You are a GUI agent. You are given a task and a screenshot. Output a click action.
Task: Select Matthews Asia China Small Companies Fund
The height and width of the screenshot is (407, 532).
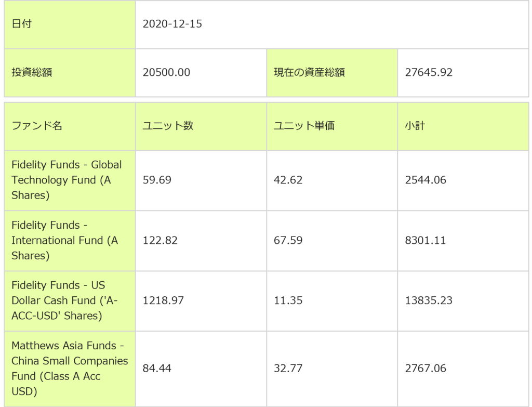click(70, 368)
